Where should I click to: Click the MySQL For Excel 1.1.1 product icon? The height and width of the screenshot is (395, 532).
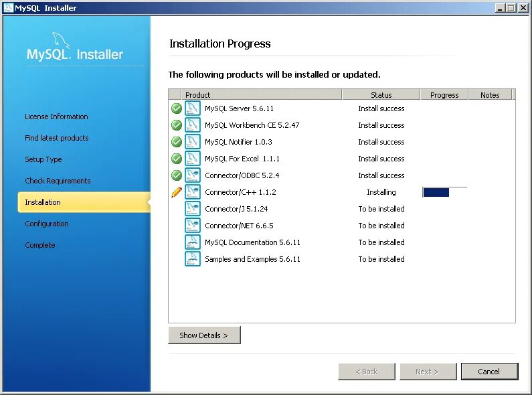pos(192,159)
